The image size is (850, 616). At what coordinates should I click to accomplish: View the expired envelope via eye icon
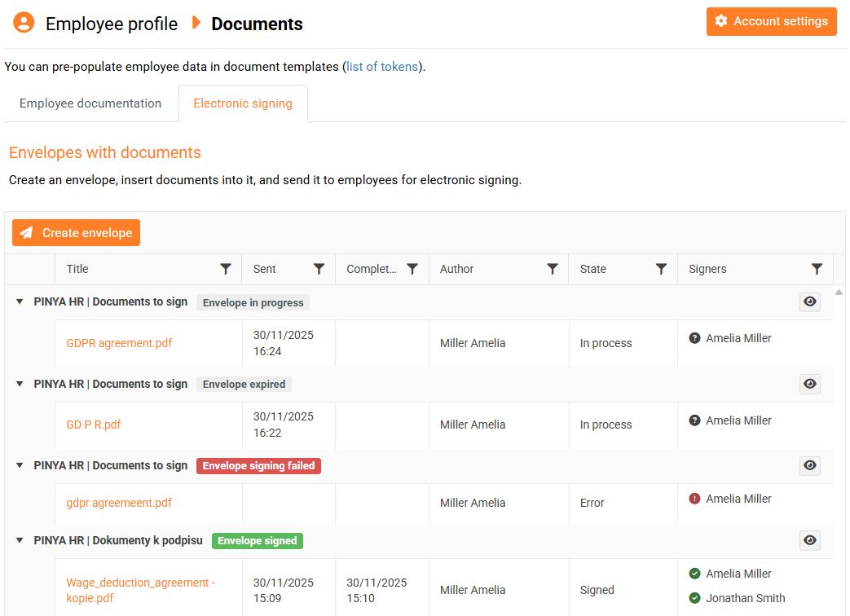[x=809, y=384]
